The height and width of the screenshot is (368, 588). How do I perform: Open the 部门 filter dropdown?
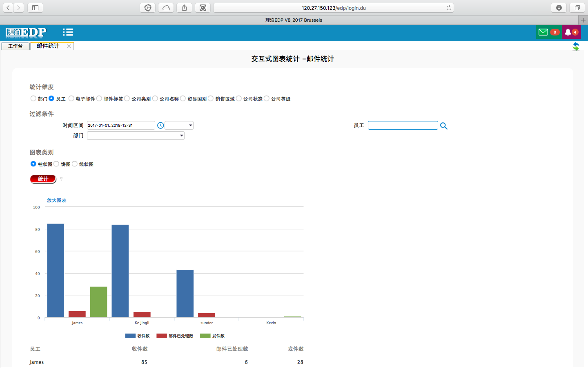pos(136,136)
